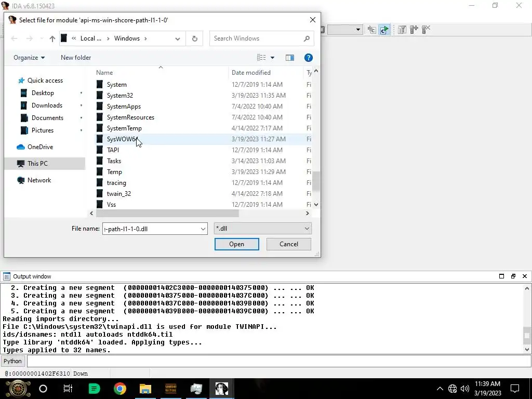Click the IDA toolbar watch view icon
The width and height of the screenshot is (532, 399).
tap(402, 30)
